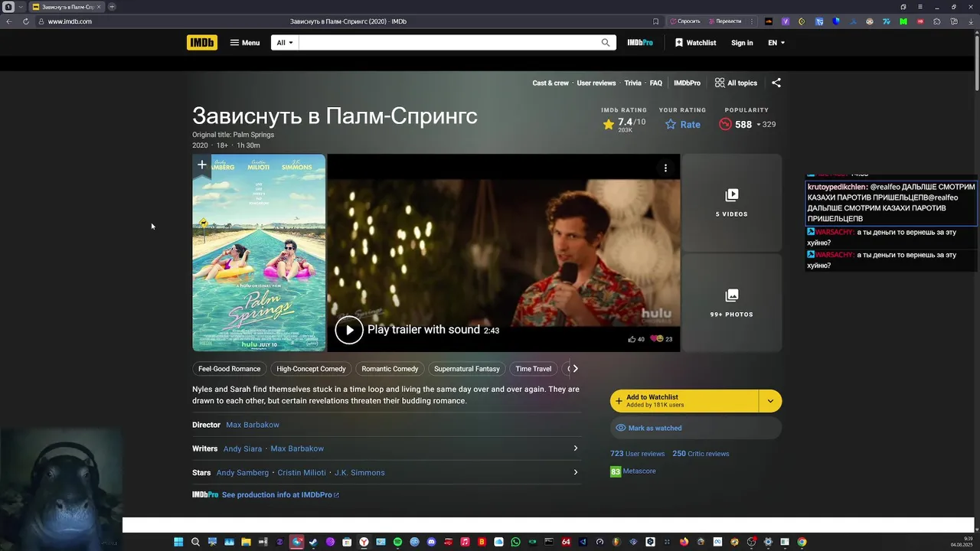Go back with the browser arrow
980x551 pixels.
(9, 21)
